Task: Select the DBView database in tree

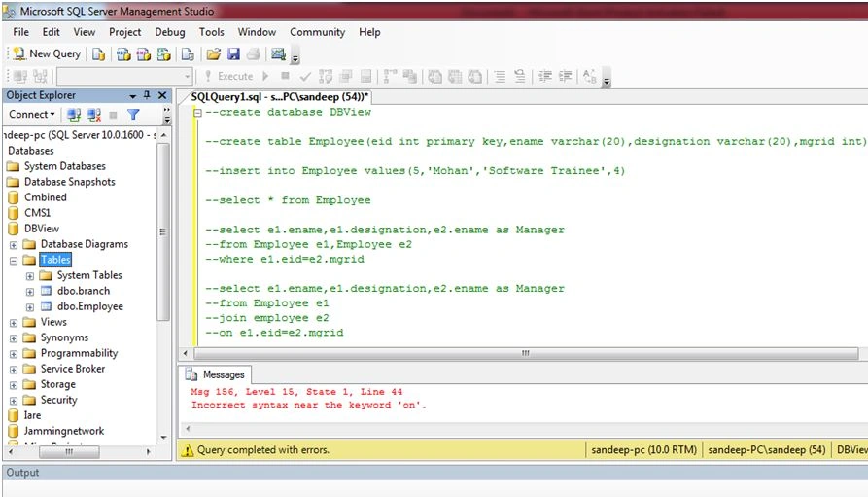Action: (42, 229)
